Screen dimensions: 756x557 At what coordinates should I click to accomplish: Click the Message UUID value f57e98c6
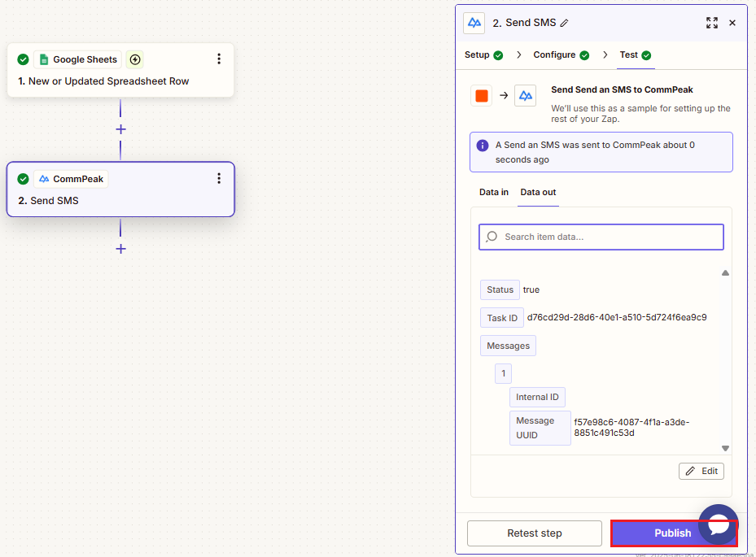click(x=631, y=428)
